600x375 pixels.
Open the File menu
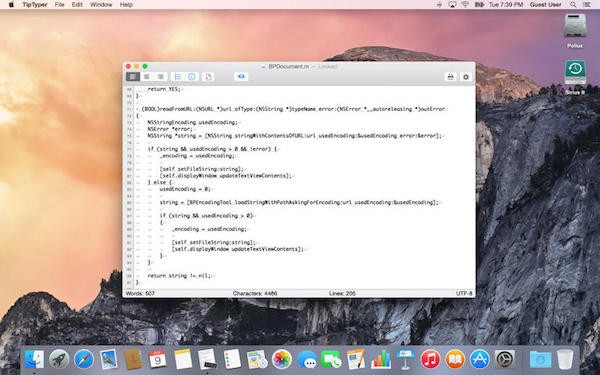59,5
